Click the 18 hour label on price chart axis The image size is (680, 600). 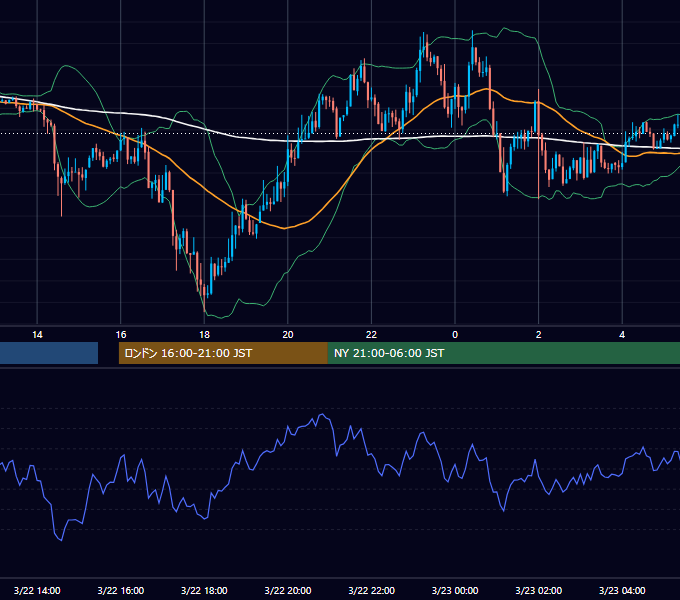pyautogui.click(x=204, y=335)
